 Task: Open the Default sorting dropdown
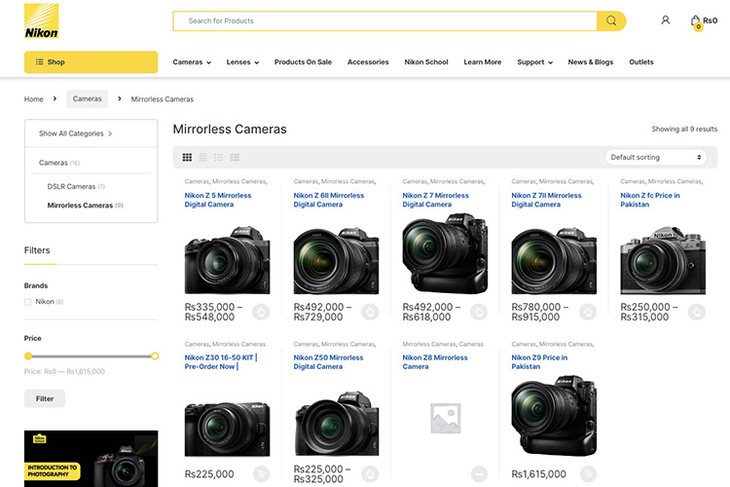[656, 157]
